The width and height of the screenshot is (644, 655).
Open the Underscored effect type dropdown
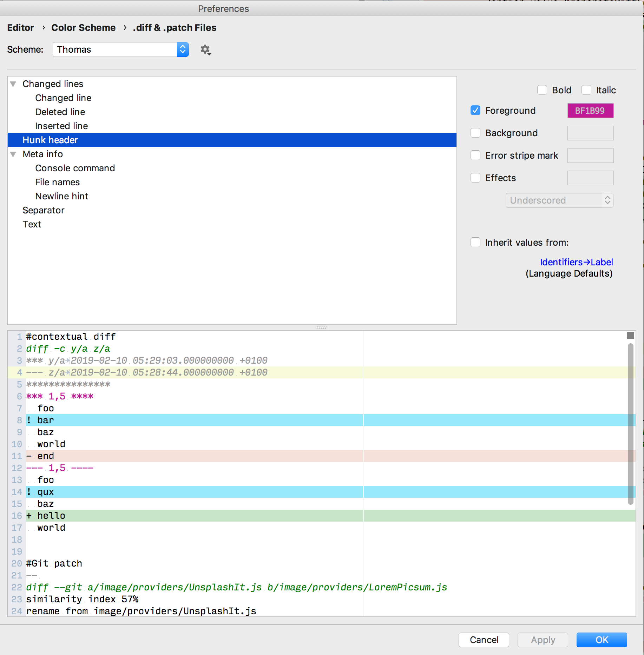click(559, 200)
